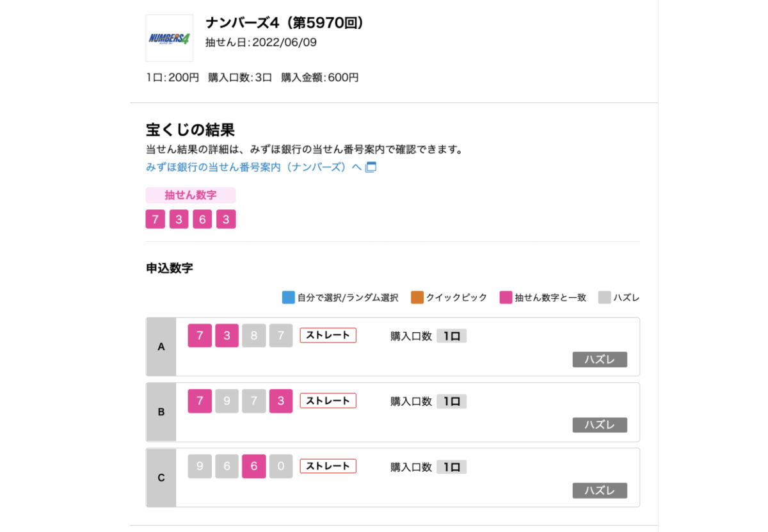Viewport: 768px width, 532px height.
Task: Click the orange Quick Pick legend swatch
Action: [x=417, y=298]
